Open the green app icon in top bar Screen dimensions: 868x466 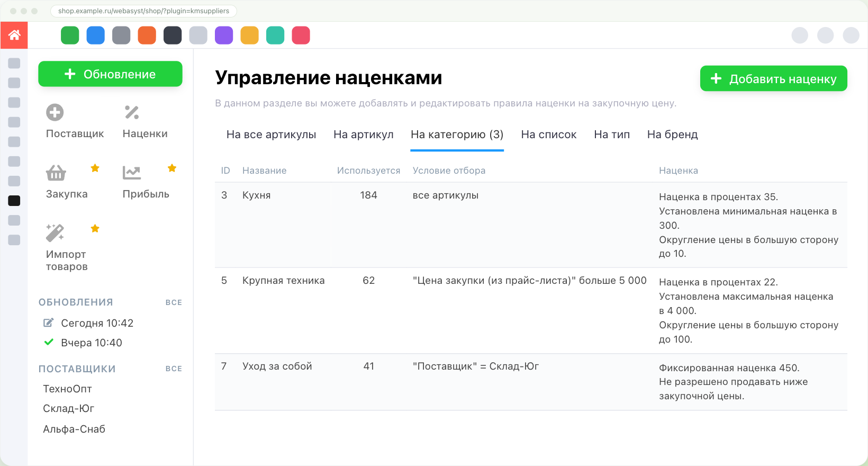(70, 35)
